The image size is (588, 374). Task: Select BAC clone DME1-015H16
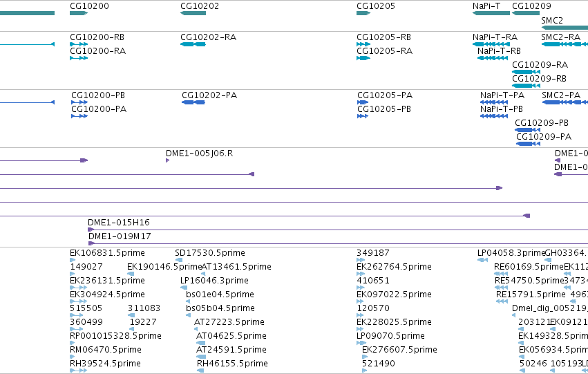[338, 230]
